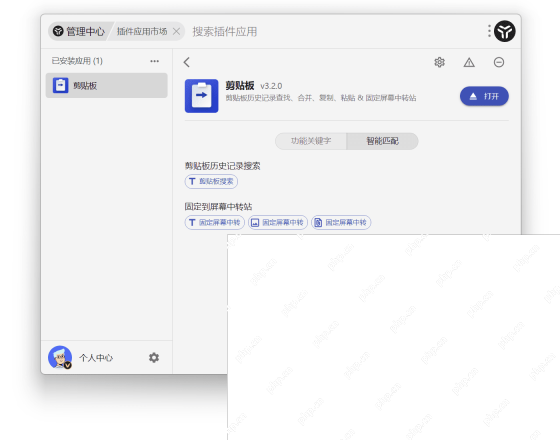Image resolution: width=560 pixels, height=440 pixels.
Task: Open settings gear beside 个人中心
Action: coord(154,358)
